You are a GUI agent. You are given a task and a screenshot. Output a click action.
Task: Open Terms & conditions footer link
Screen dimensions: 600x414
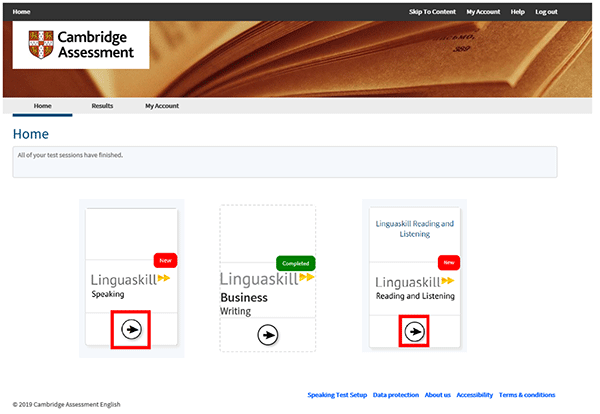pyautogui.click(x=527, y=394)
